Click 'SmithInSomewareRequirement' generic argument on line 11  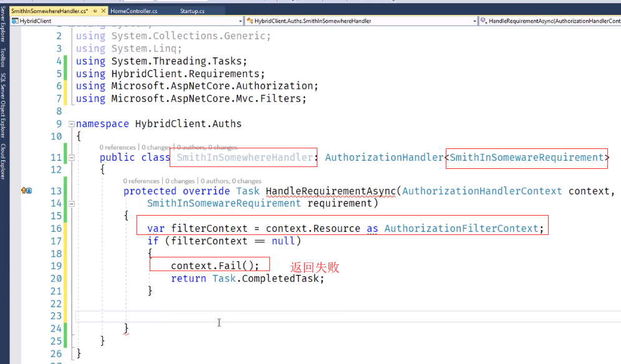coord(527,158)
